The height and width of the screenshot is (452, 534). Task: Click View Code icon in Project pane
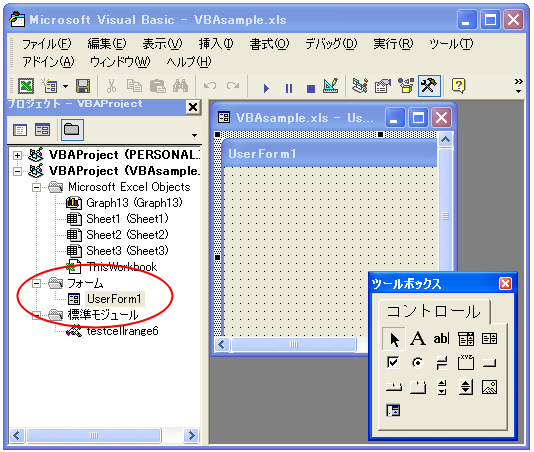pyautogui.click(x=20, y=130)
